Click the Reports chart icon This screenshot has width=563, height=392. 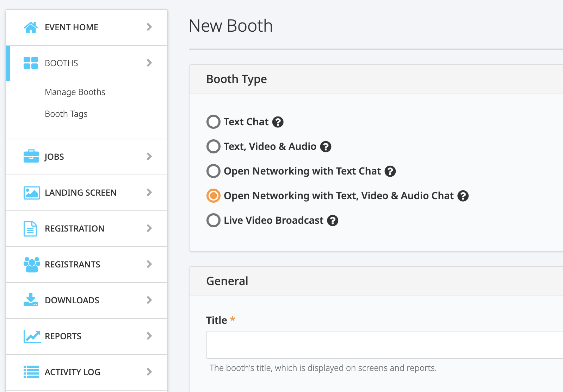[x=32, y=336]
